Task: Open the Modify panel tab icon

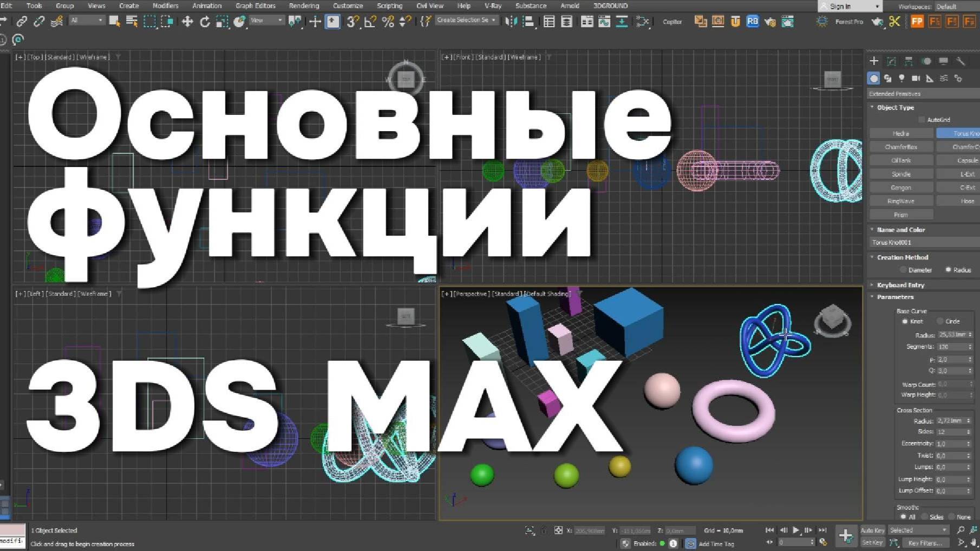Action: tap(891, 61)
